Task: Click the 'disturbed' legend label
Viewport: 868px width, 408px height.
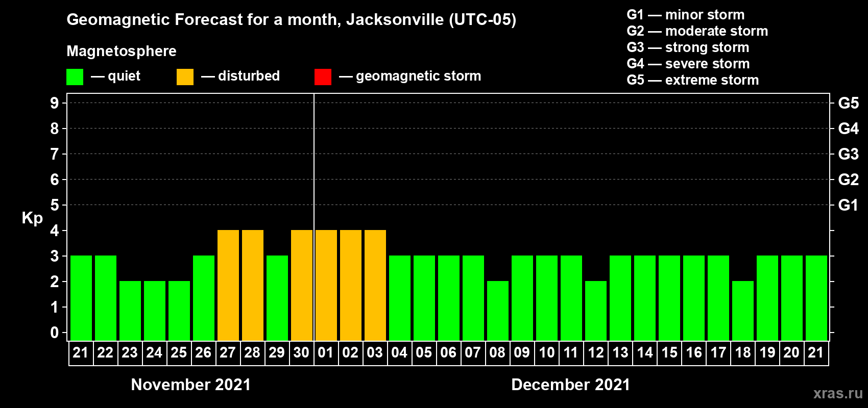Action: (249, 76)
